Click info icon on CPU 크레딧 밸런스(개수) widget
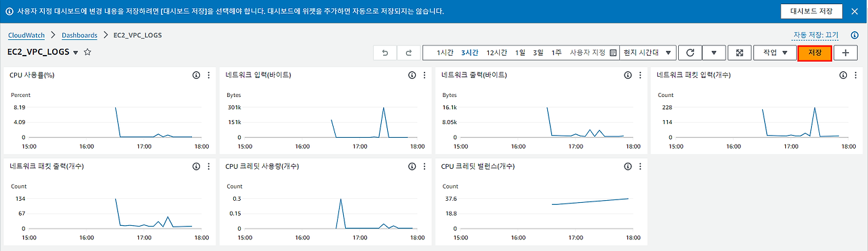Screen dimensions: 868x251 tap(627, 166)
